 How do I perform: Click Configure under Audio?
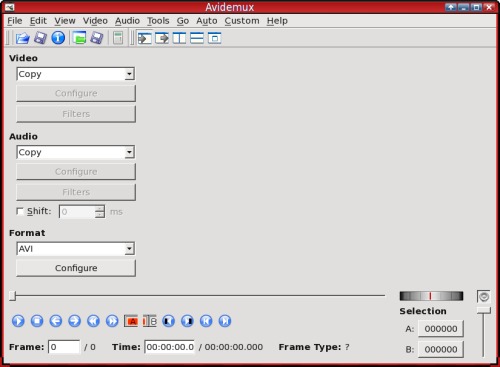76,172
